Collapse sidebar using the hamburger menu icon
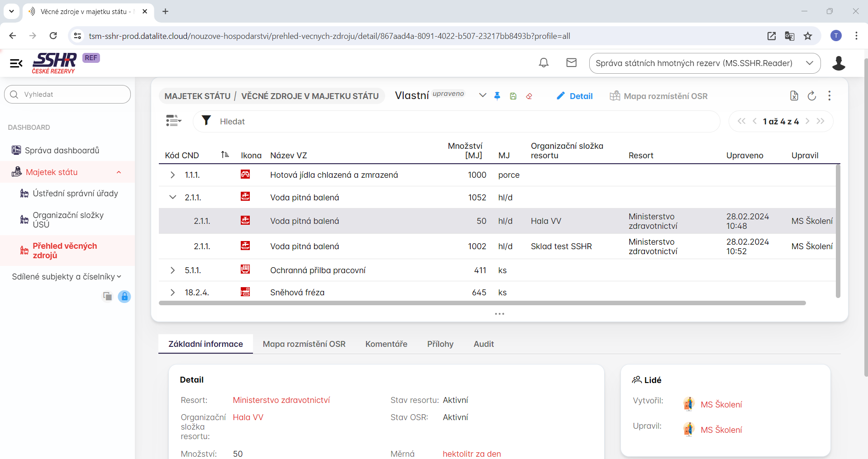 pos(16,63)
